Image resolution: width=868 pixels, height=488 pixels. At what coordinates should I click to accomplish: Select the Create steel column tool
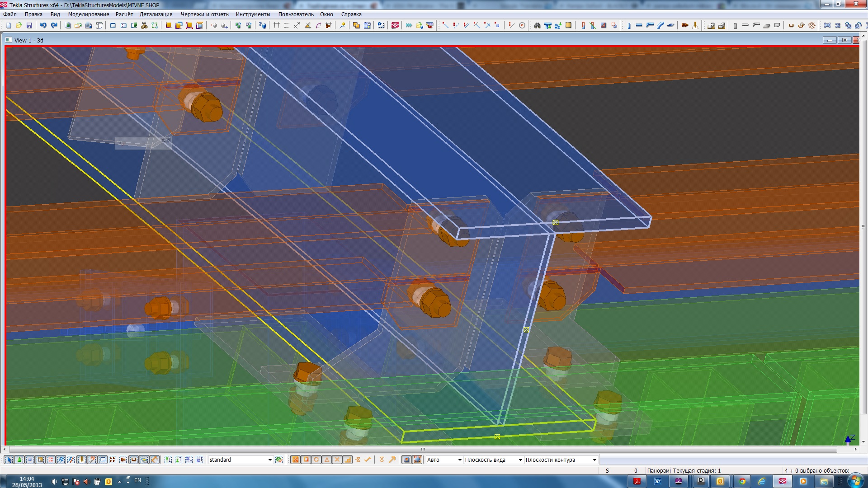[x=629, y=25]
